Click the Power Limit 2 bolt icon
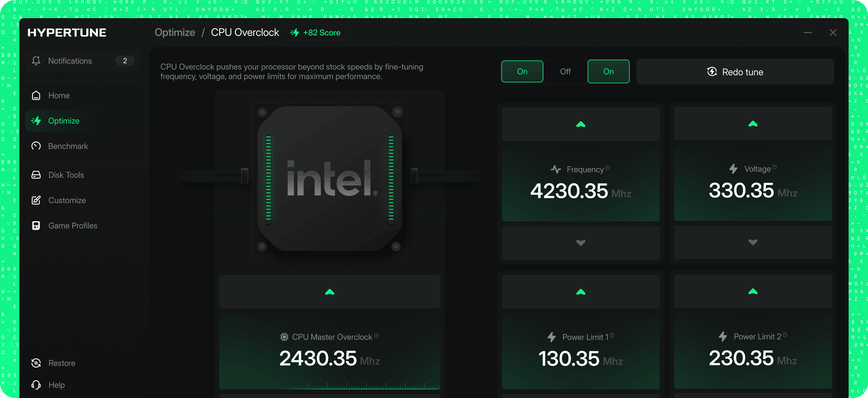Screen dimensions: 868x398 [723, 336]
